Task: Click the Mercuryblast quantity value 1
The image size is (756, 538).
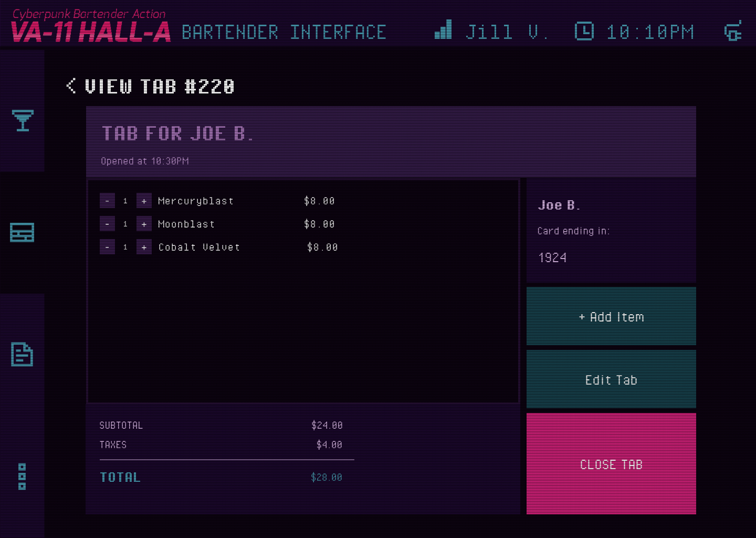Action: 125,201
